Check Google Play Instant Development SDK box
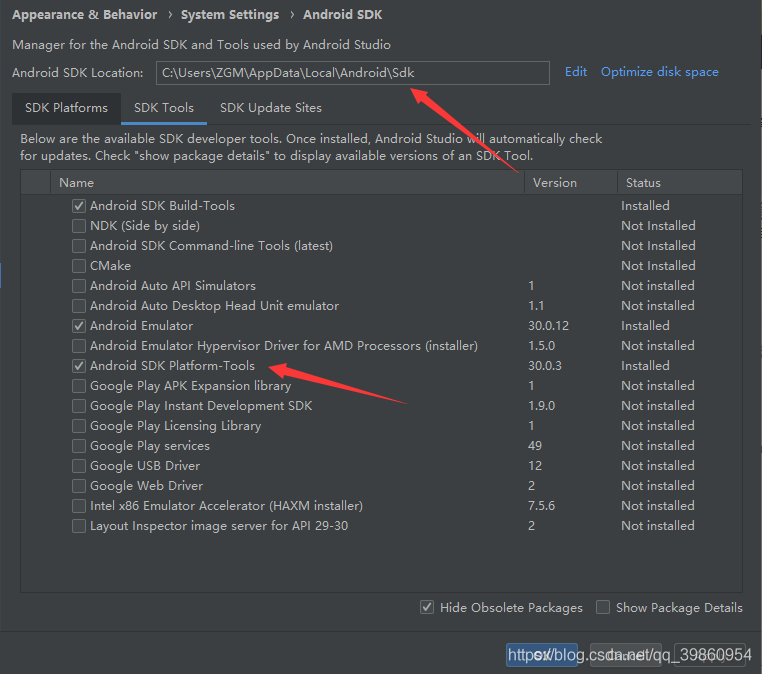 tap(79, 406)
